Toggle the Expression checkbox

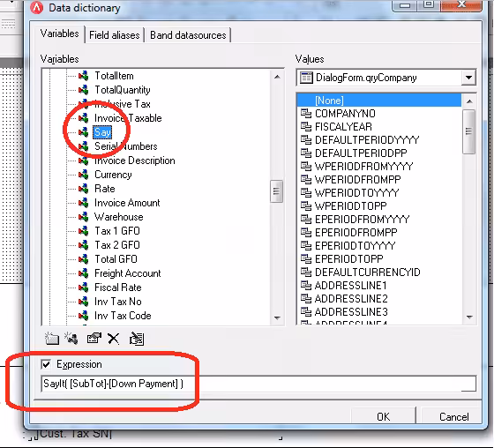pyautogui.click(x=46, y=364)
